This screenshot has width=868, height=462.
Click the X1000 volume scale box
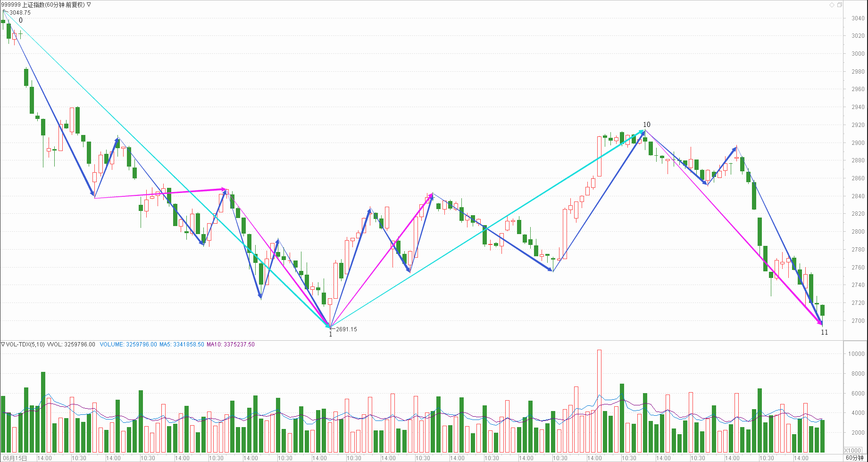coord(852,450)
